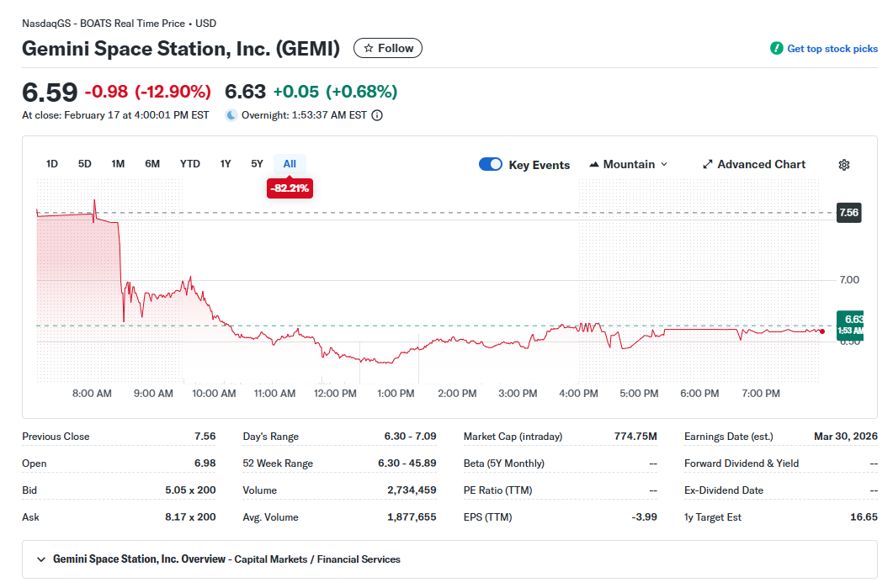Switch to the 5D time range
This screenshot has height=588, width=893.
click(x=84, y=164)
